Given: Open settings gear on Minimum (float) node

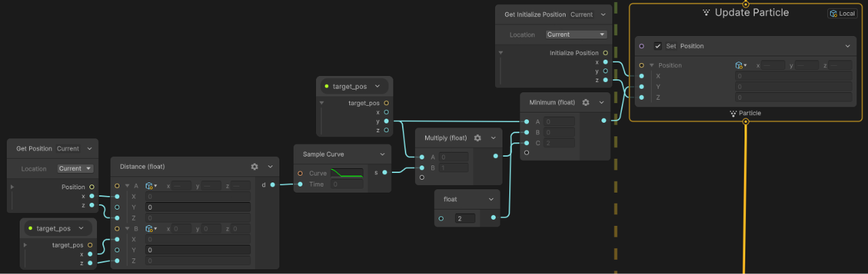Looking at the screenshot, I should point(585,102).
